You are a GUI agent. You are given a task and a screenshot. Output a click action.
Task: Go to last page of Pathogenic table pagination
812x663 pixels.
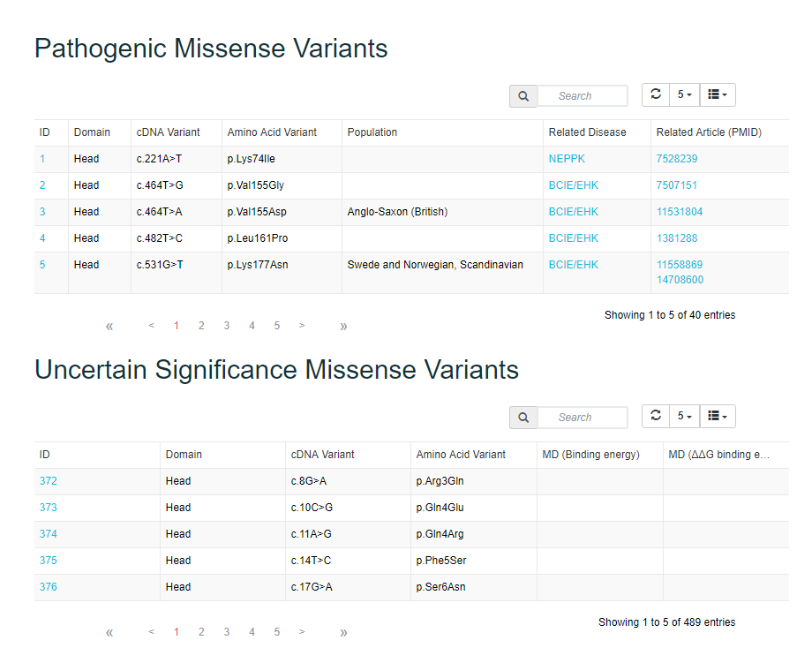[x=343, y=326]
